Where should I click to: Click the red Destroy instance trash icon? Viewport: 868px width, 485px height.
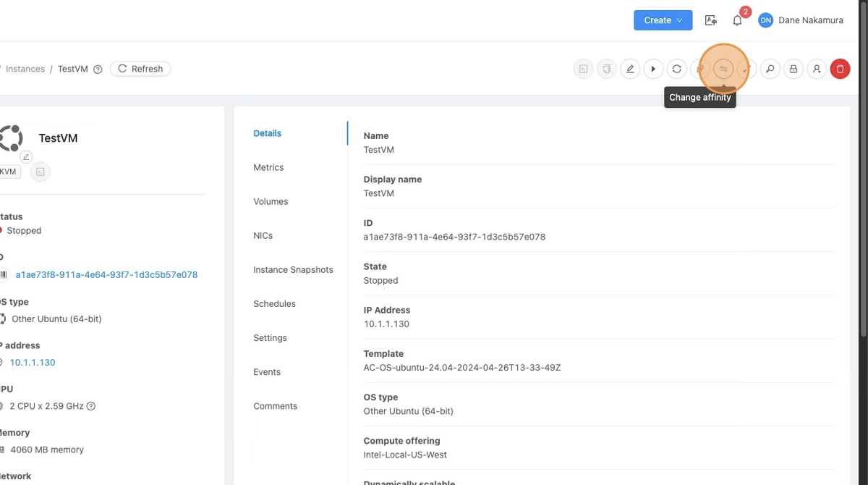click(x=840, y=69)
